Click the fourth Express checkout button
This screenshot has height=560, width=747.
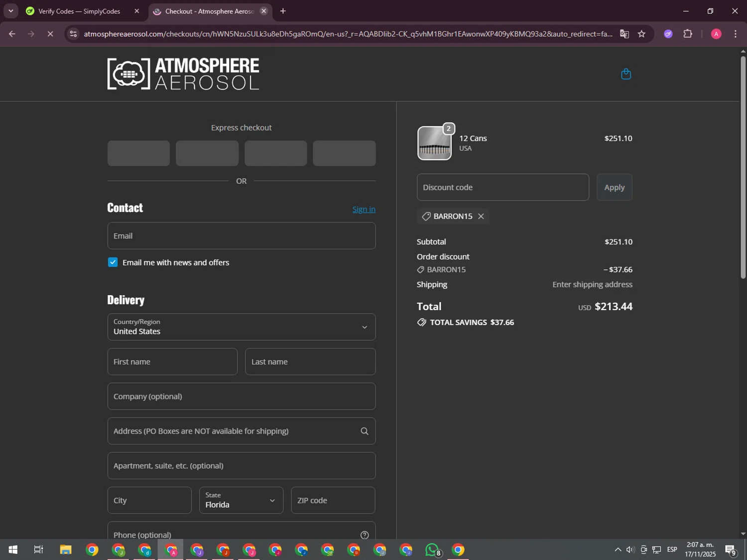click(x=344, y=153)
